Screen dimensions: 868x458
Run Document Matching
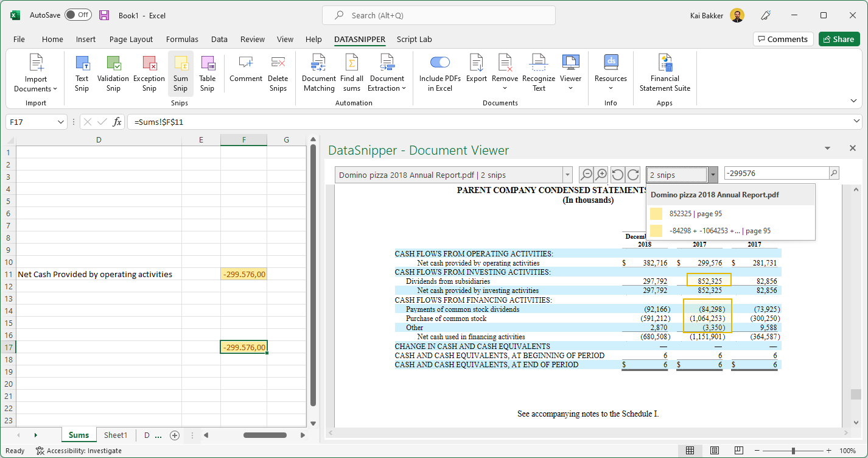tap(319, 73)
